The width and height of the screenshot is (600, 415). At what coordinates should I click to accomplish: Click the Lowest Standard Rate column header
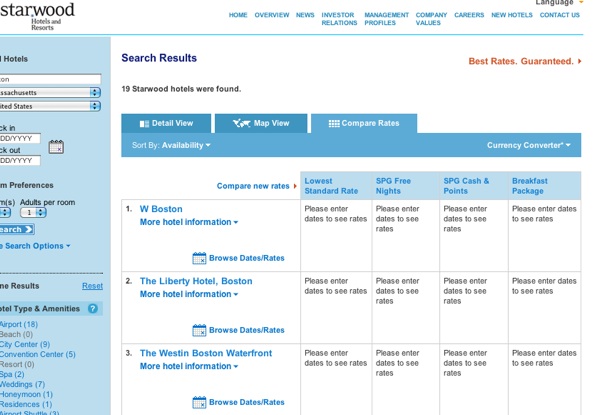[x=336, y=186]
